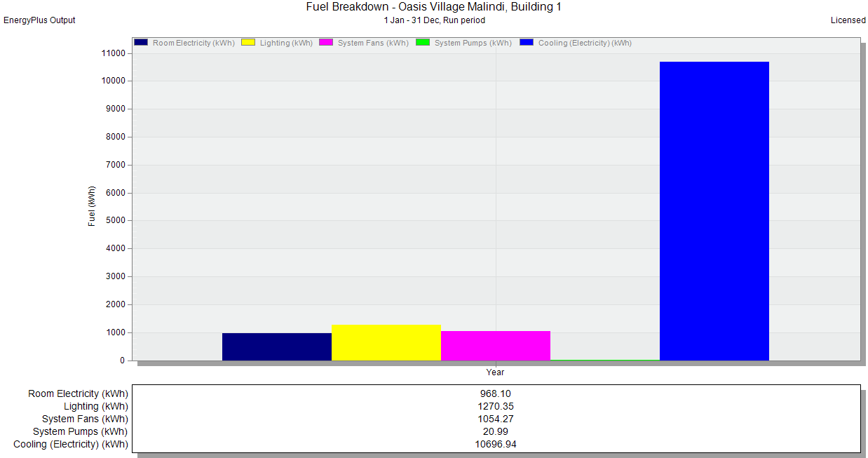The height and width of the screenshot is (458, 868).
Task: Click the subtitle "1 Jan - 31 Dec, Run period"
Action: [435, 20]
